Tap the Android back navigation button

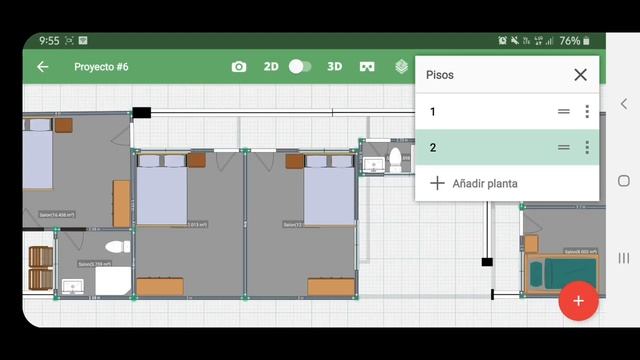[624, 104]
